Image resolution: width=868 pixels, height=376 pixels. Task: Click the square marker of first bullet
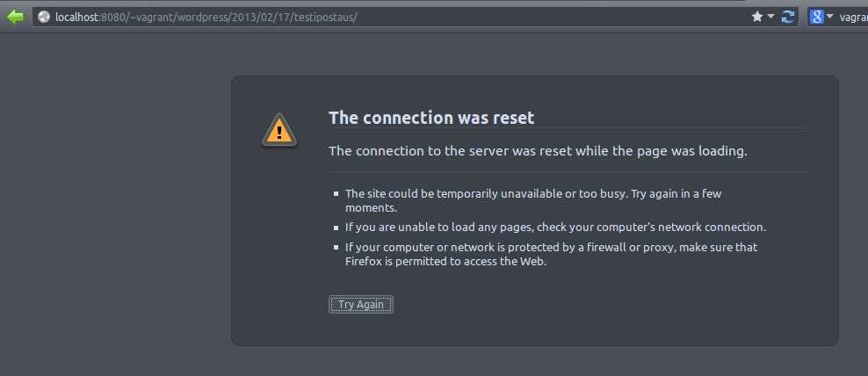pos(336,194)
